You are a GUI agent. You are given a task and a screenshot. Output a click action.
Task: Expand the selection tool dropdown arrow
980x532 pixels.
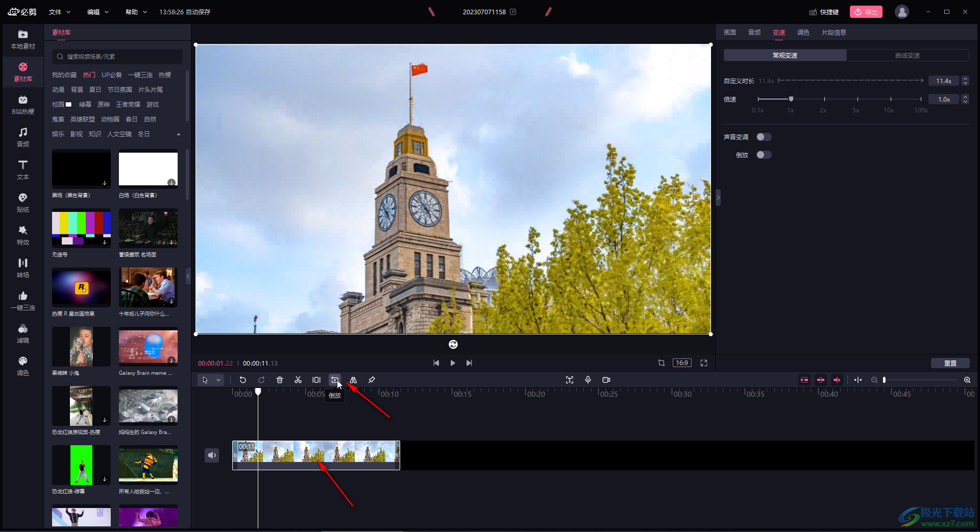[x=218, y=380]
